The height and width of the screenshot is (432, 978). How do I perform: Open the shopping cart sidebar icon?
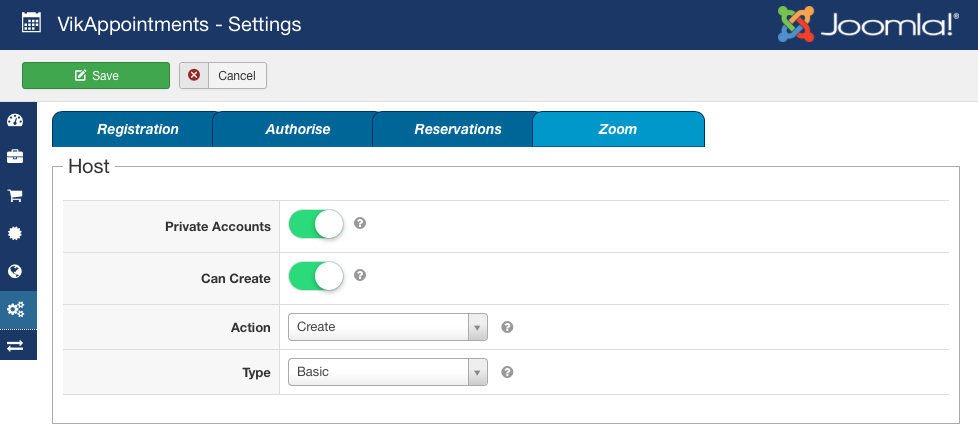15,196
